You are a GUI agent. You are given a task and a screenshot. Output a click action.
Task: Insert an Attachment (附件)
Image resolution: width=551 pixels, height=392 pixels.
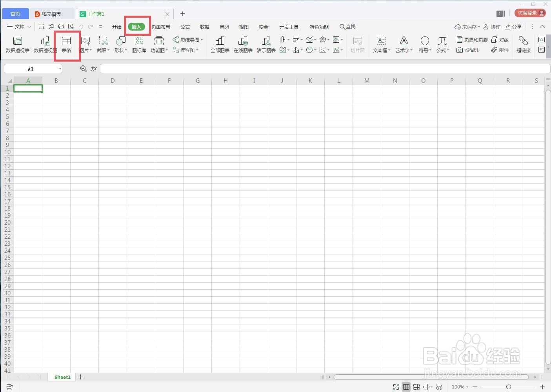pos(500,50)
